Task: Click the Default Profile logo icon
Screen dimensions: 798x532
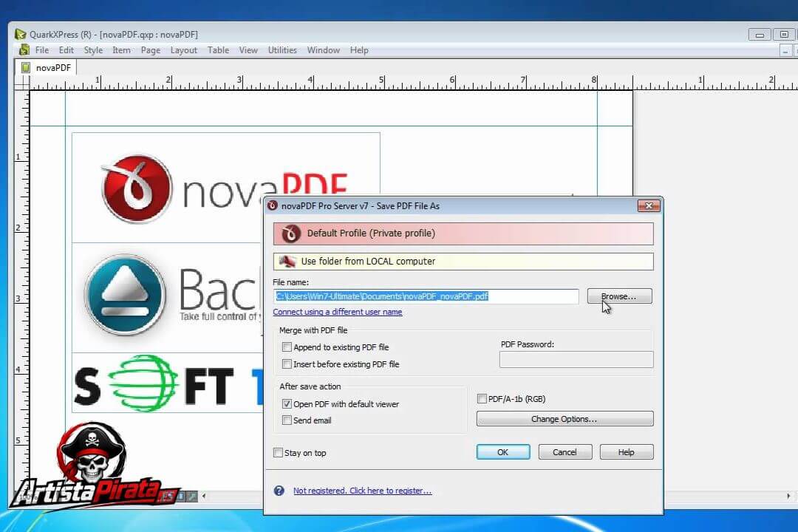Action: [x=291, y=233]
